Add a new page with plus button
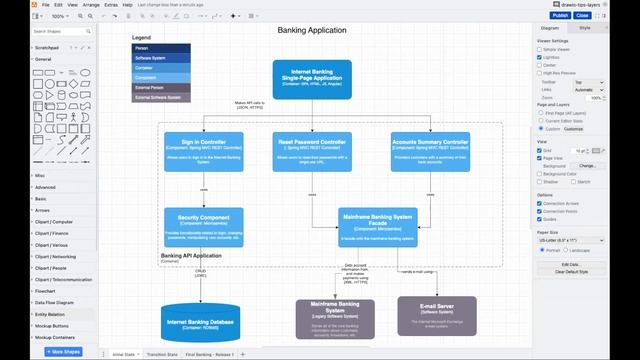The height and width of the screenshot is (360, 640). point(242,354)
